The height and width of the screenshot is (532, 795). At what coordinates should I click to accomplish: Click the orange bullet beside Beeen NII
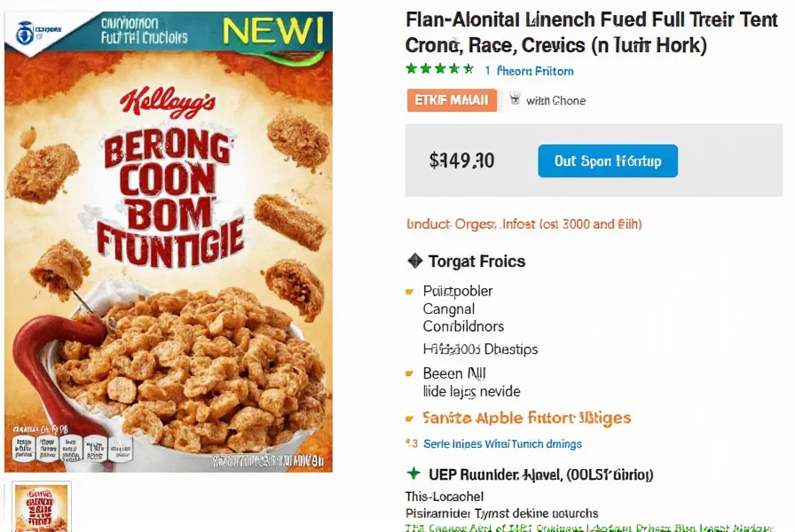(x=409, y=373)
